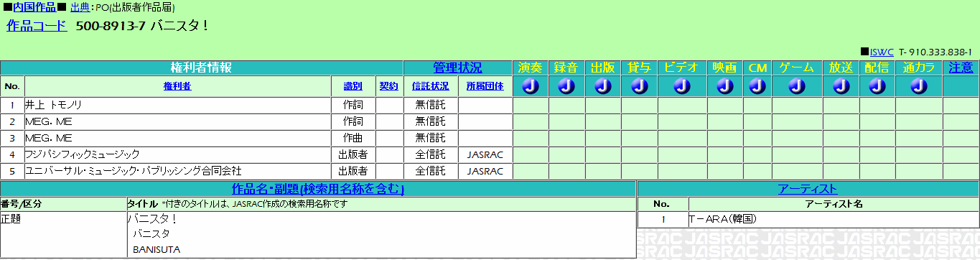Open the 録音 column header link
The height and width of the screenshot is (260, 980).
click(566, 68)
